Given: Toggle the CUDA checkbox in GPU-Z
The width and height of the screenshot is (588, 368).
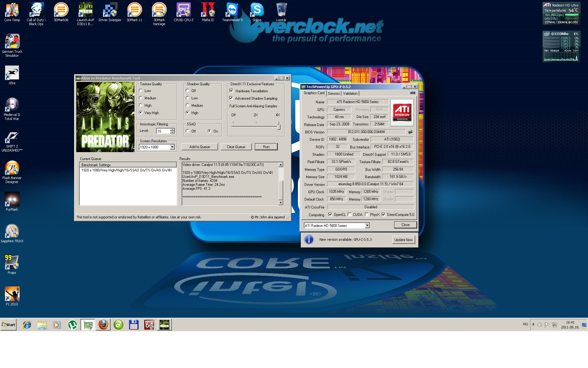Looking at the screenshot, I should tap(349, 215).
